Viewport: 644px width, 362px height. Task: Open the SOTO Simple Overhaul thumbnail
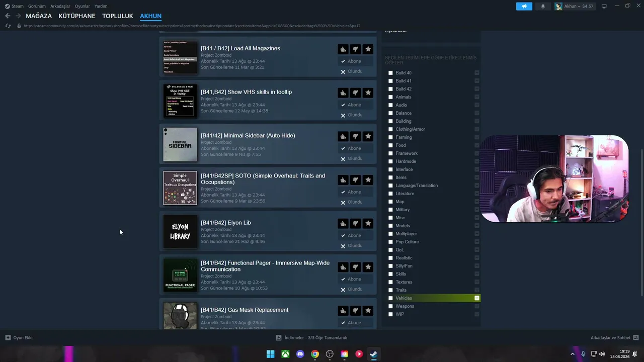pos(180,188)
